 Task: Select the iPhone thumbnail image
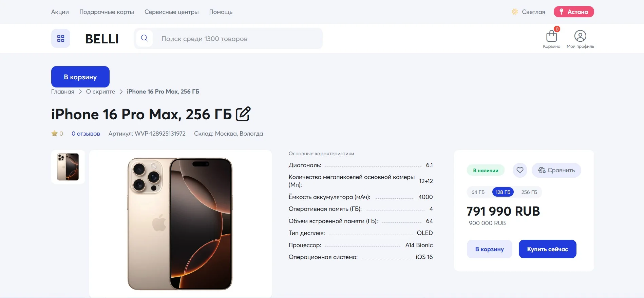68,167
